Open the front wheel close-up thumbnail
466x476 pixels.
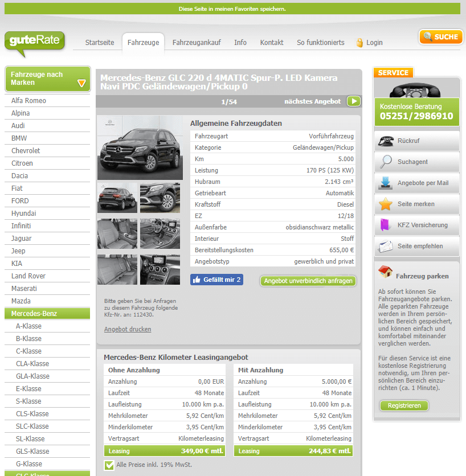click(x=160, y=198)
